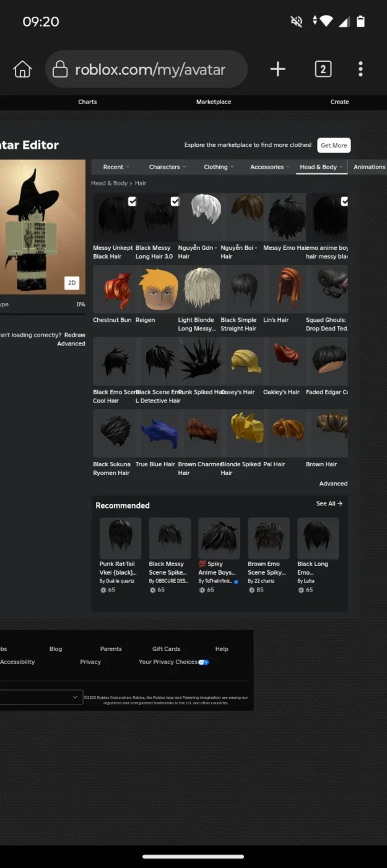This screenshot has height=868, width=387.
Task: Equip Pal Hair
Action: coord(285,433)
